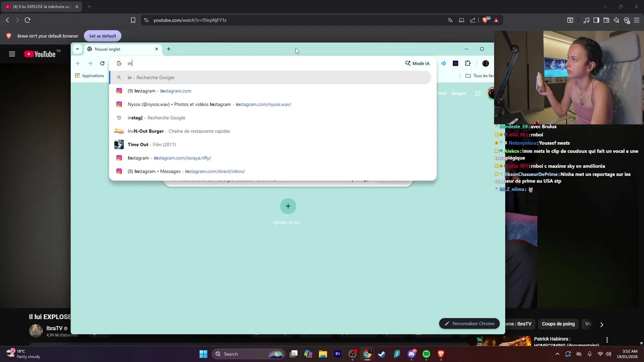The height and width of the screenshot is (362, 644).
Task: Show more YouTube chips with right chevron
Action: coord(602,325)
